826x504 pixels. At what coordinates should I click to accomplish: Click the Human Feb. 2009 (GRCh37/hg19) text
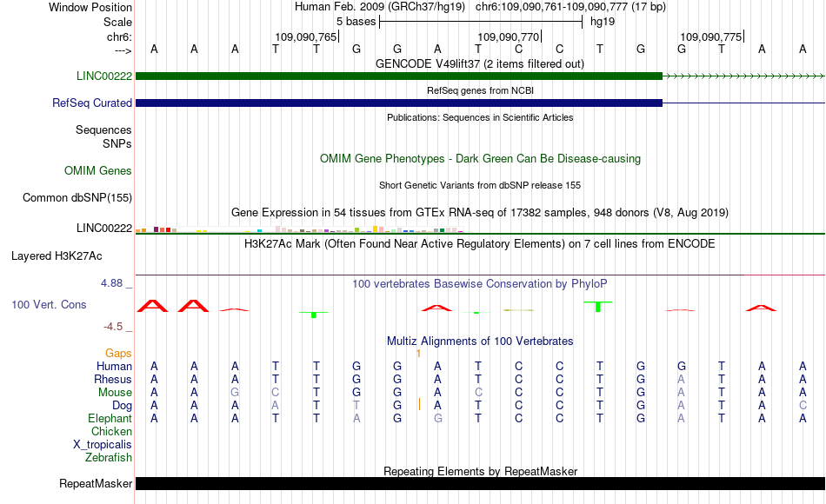point(380,7)
